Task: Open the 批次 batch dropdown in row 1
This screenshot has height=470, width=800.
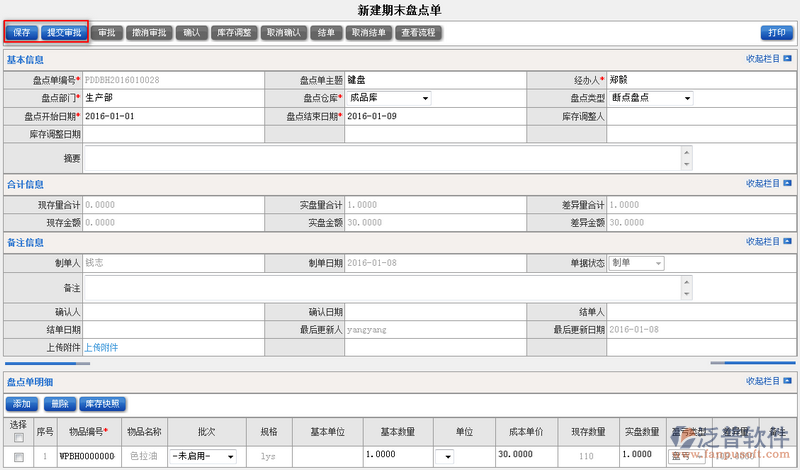Action: point(230,456)
